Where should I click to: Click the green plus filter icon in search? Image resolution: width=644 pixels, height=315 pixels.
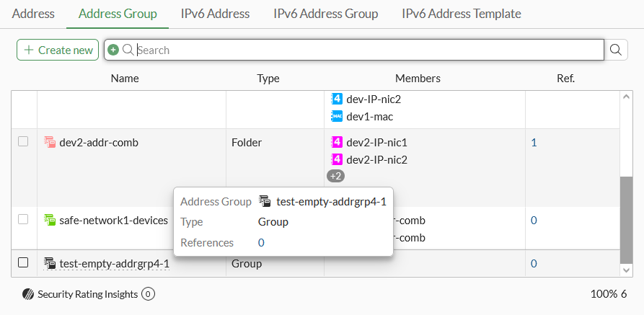(x=113, y=50)
